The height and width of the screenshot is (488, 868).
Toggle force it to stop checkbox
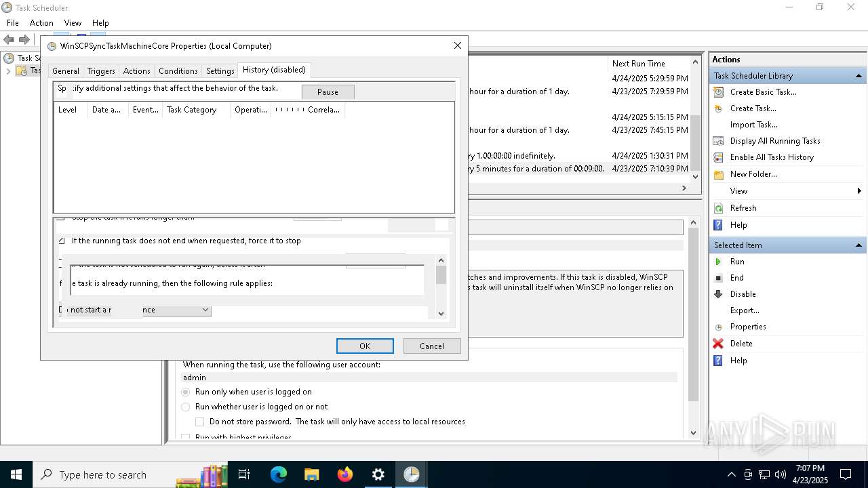point(61,241)
